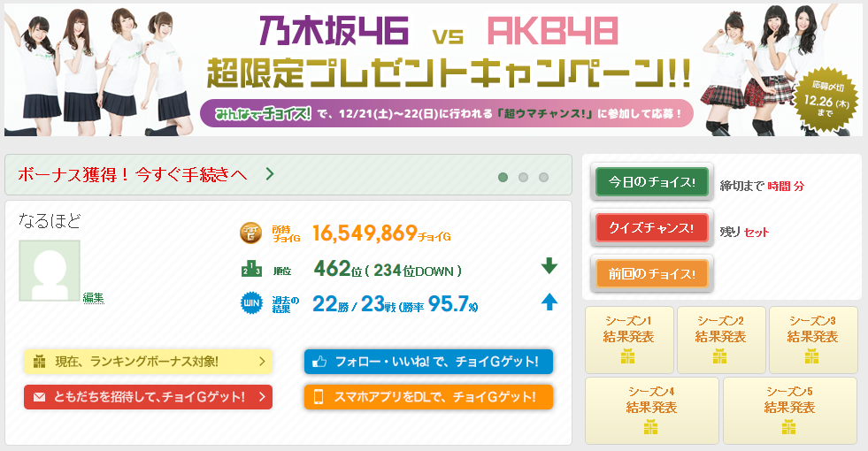Open the chevron next to ボーナス獲得 banner
868x451 pixels.
point(270,174)
